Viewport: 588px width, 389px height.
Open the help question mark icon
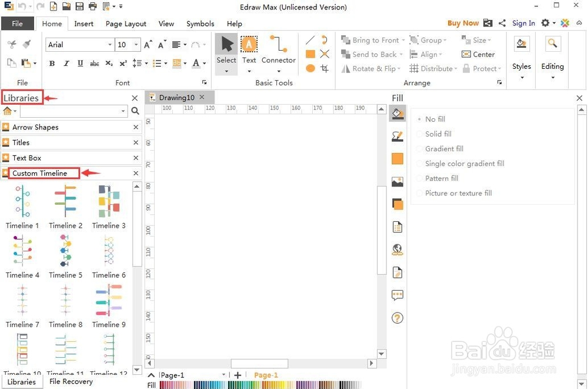[x=397, y=318]
